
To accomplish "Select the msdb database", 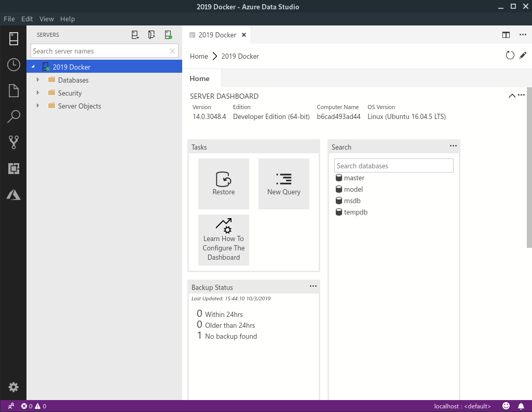I will [x=352, y=201].
